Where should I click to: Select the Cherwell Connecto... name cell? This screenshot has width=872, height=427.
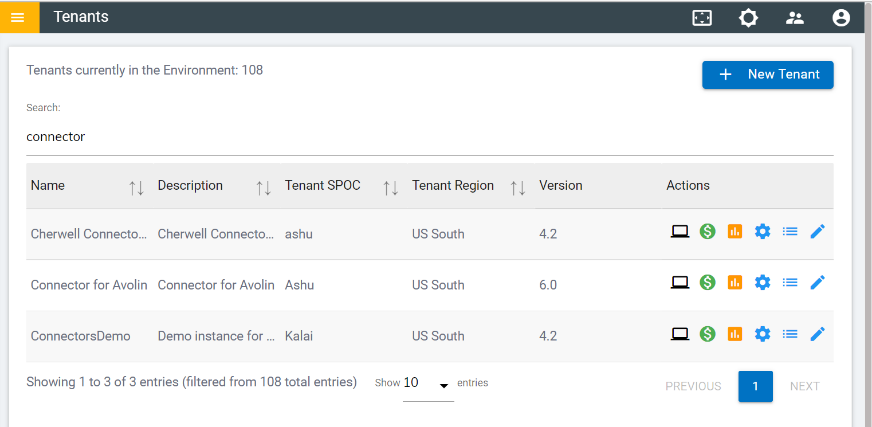coord(89,234)
